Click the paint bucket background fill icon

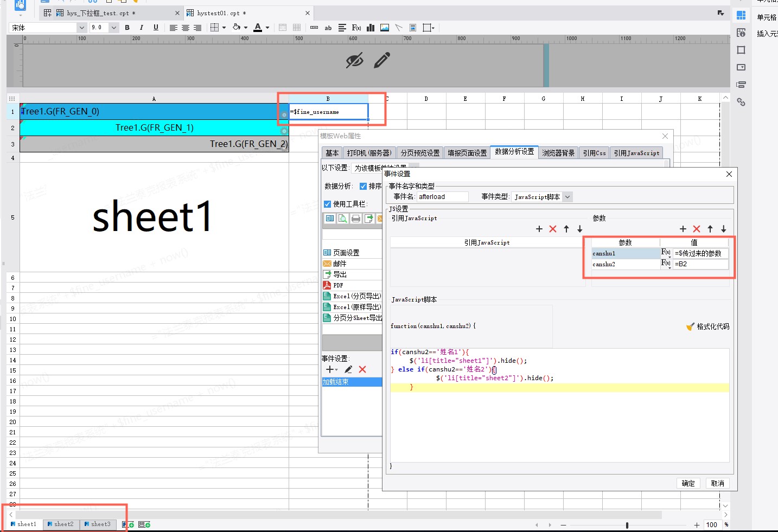tap(237, 27)
